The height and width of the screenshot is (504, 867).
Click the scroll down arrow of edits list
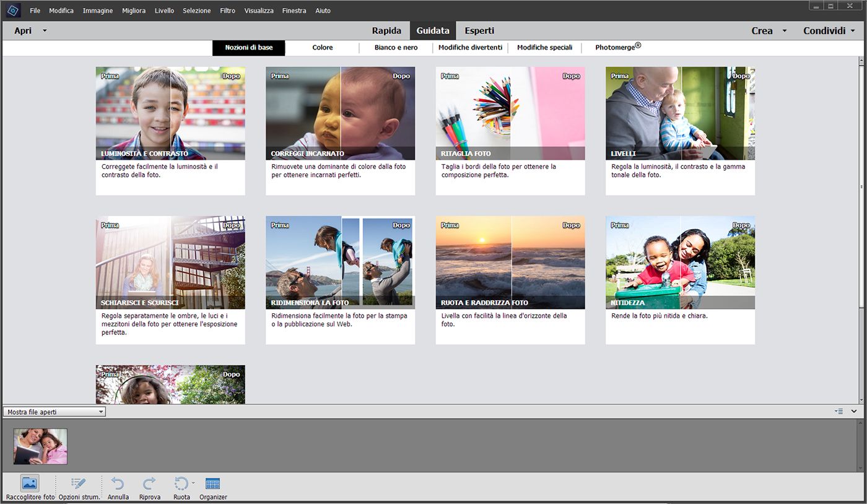(861, 400)
